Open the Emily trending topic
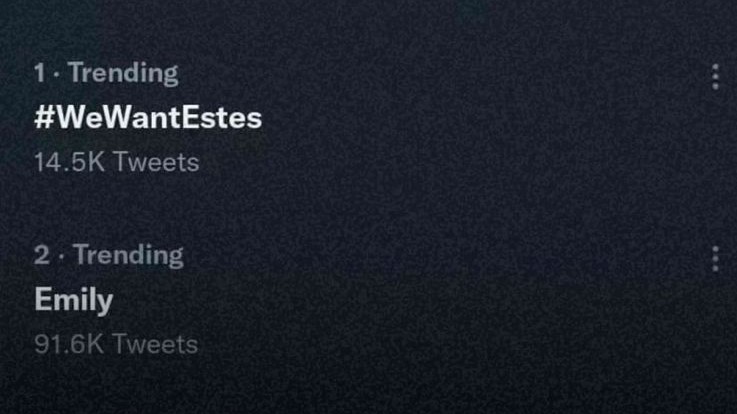This screenshot has height=414, width=737. click(x=74, y=299)
